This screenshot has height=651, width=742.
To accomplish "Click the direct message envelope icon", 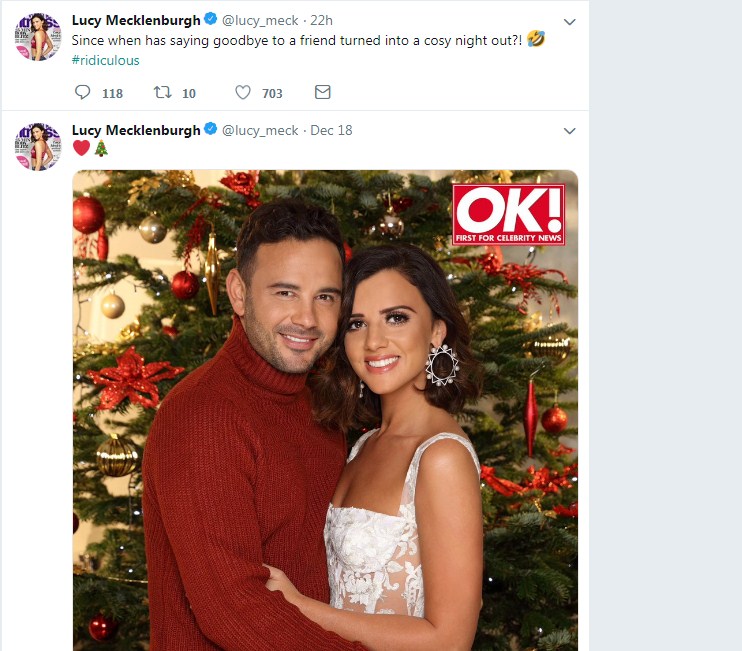I will tap(323, 92).
